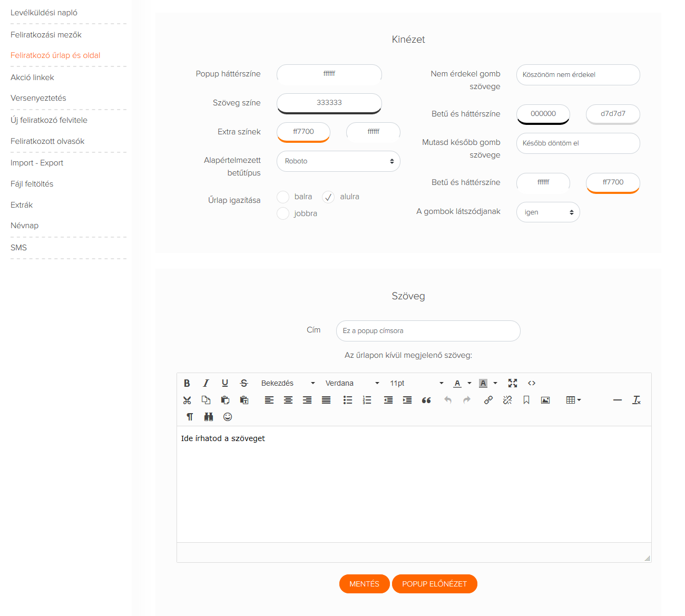Open Új feliratkozó felvitele link
This screenshot has width=685, height=616.
[49, 120]
